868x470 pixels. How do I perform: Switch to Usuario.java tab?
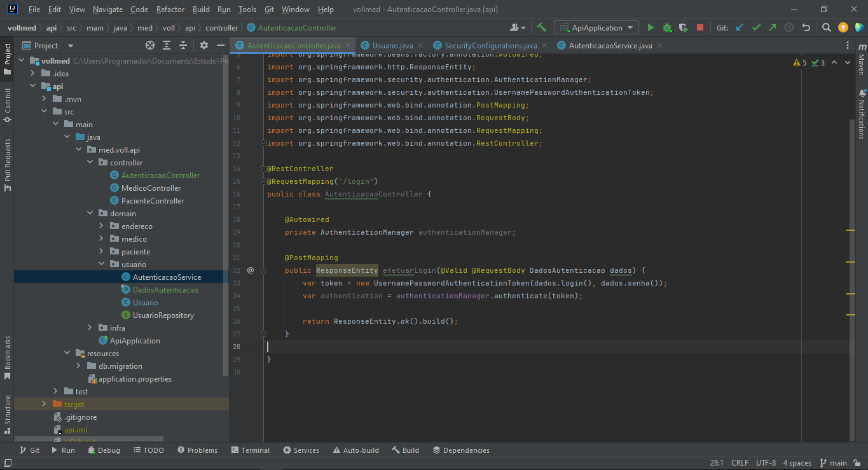tap(392, 45)
